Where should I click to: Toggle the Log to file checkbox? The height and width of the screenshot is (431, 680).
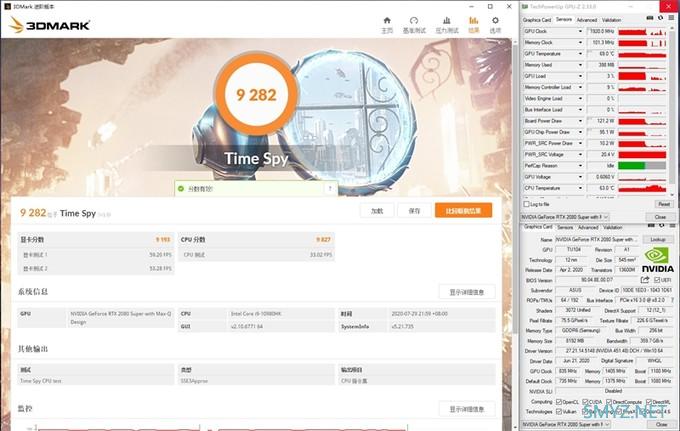526,204
